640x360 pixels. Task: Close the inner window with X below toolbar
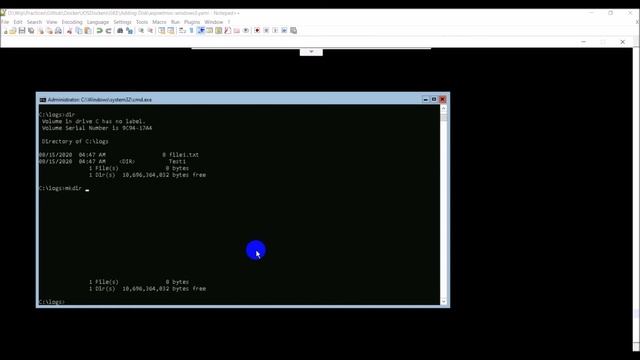[x=622, y=42]
